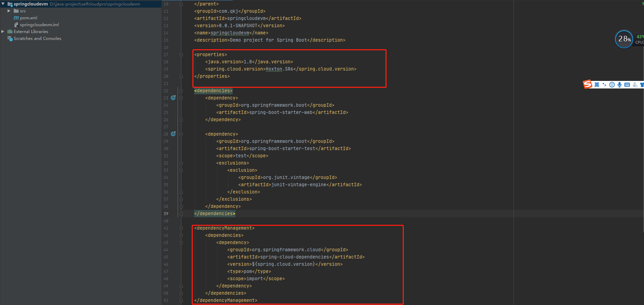
Task: Open the Sogou soft keyboard icon
Action: tap(627, 85)
